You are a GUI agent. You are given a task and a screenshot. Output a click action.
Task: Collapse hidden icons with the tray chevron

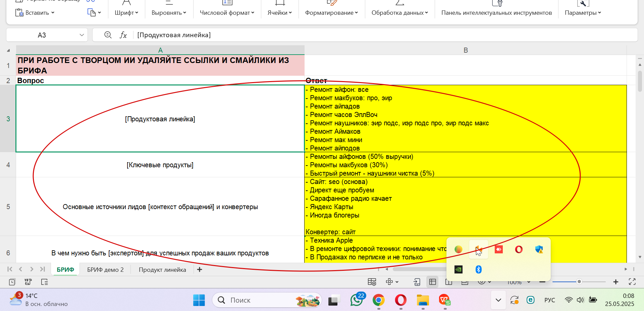(498, 300)
